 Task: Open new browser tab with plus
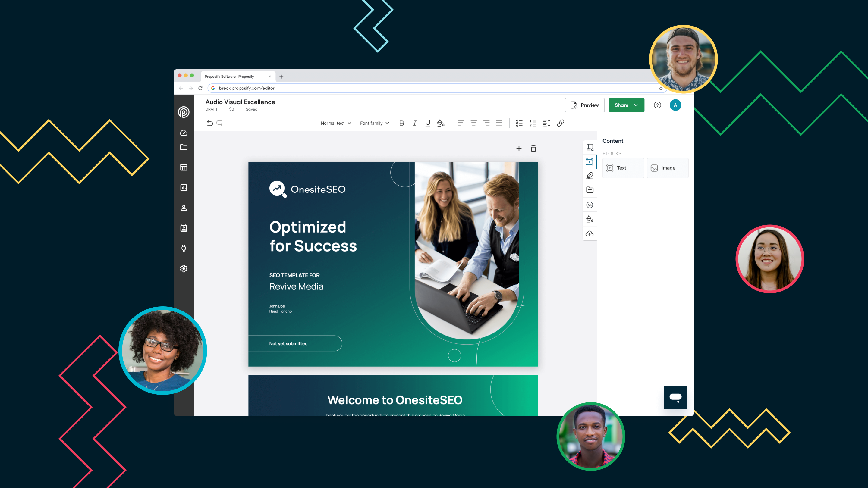pyautogui.click(x=281, y=77)
